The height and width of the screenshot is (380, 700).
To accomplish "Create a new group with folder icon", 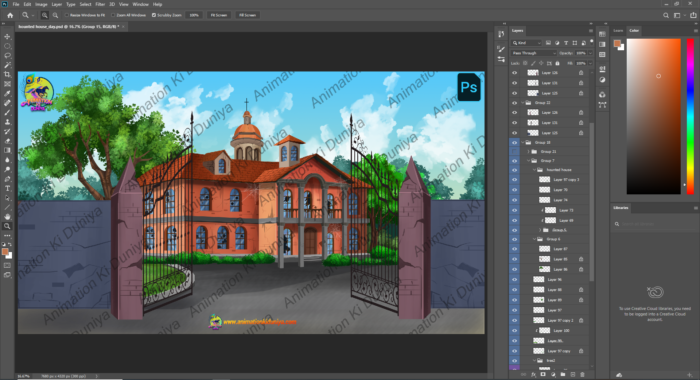I will coord(562,375).
